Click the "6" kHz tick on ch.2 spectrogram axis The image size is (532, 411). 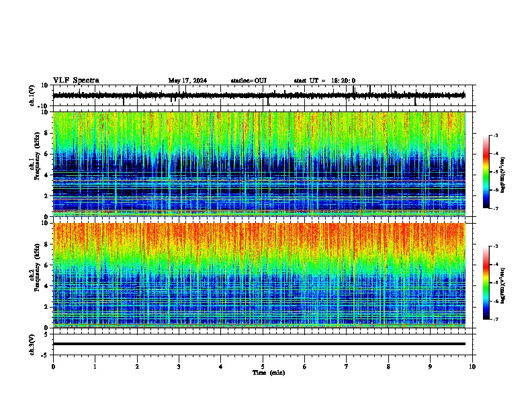pyautogui.click(x=47, y=265)
